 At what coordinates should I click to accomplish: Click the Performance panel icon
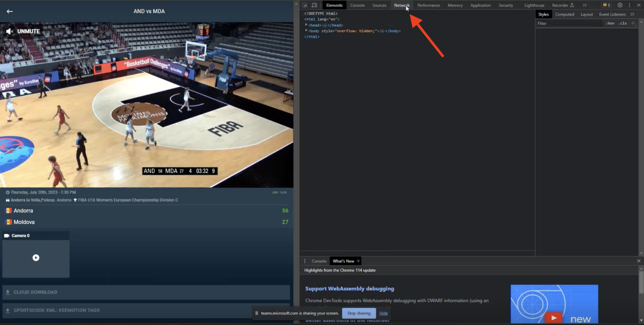point(428,5)
